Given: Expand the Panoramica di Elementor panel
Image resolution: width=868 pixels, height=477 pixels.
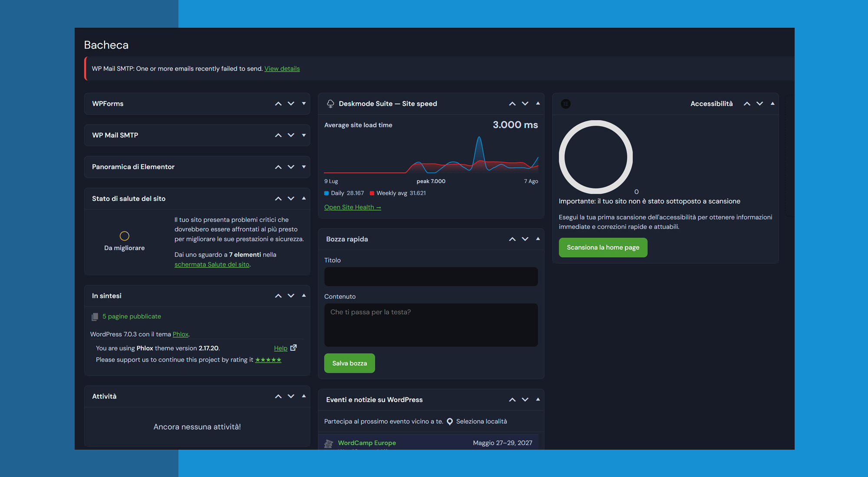Looking at the screenshot, I should click(x=304, y=167).
